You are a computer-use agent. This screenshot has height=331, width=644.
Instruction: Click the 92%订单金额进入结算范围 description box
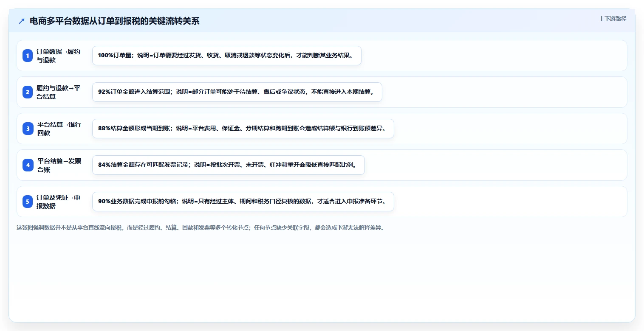(x=237, y=92)
